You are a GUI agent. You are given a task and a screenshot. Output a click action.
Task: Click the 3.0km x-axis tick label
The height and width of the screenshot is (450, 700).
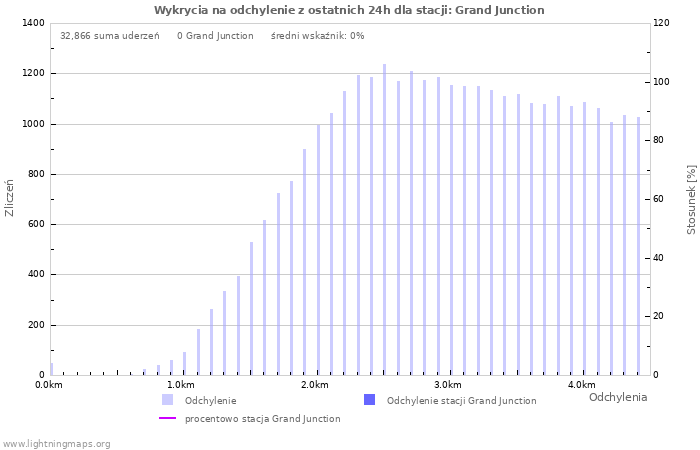(448, 385)
